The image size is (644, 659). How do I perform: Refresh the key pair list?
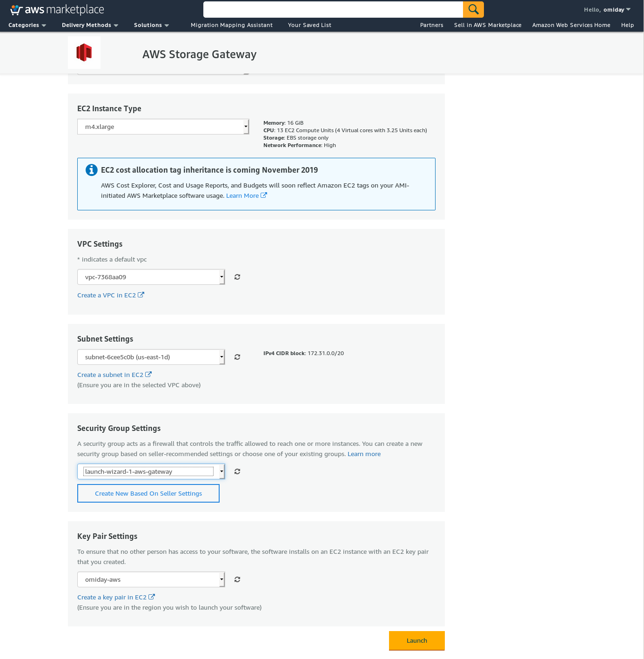pyautogui.click(x=237, y=579)
